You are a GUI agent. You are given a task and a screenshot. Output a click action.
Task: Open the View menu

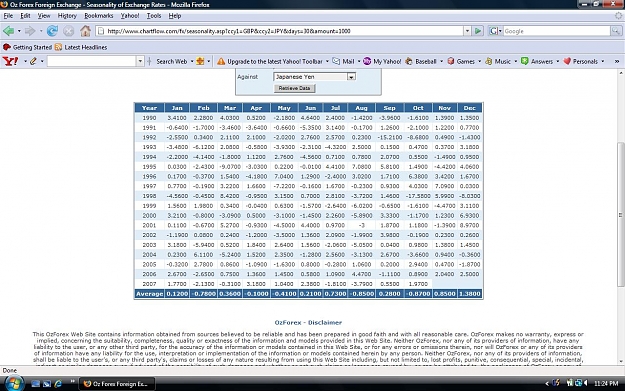click(44, 16)
